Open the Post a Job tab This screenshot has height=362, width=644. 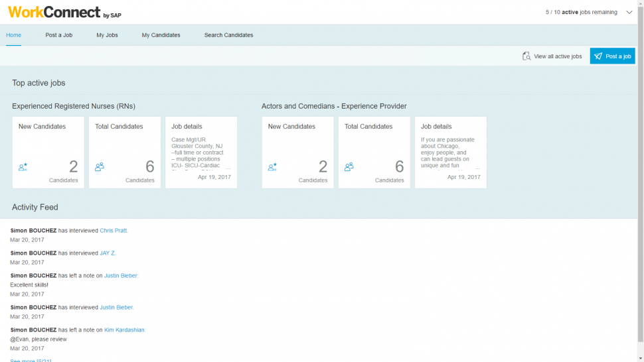(x=58, y=35)
